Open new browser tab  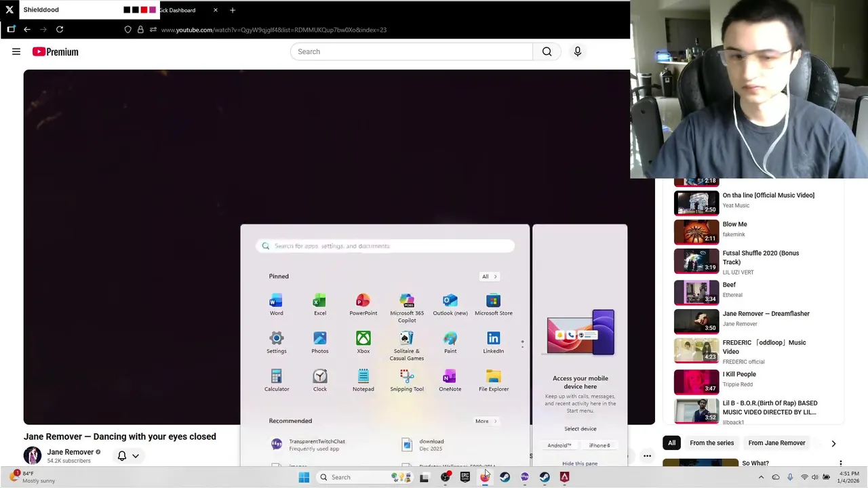pos(233,10)
